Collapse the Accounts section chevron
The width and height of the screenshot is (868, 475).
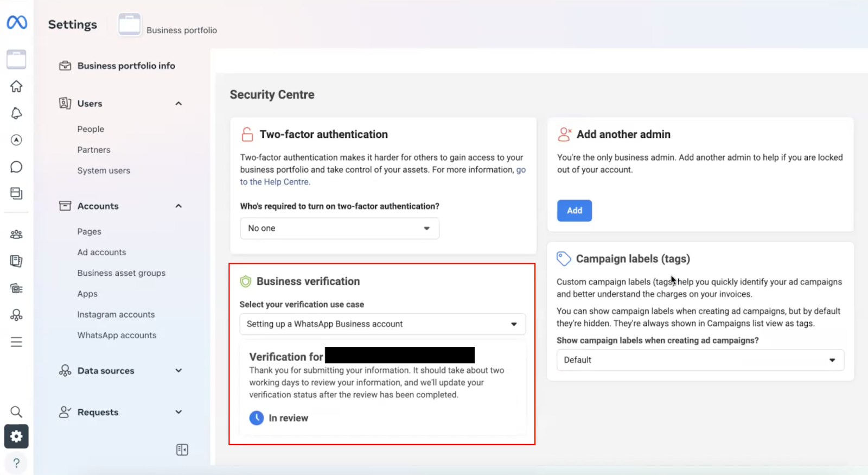tap(178, 206)
